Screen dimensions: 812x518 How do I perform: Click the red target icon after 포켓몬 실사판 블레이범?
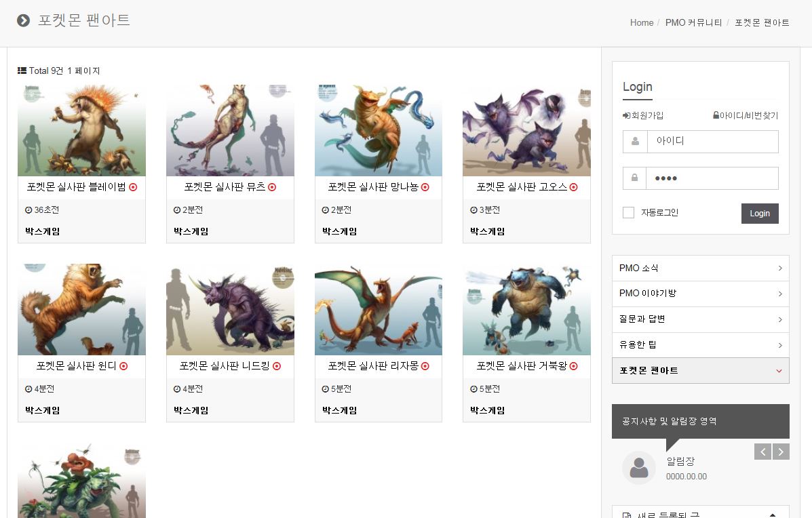pyautogui.click(x=133, y=187)
